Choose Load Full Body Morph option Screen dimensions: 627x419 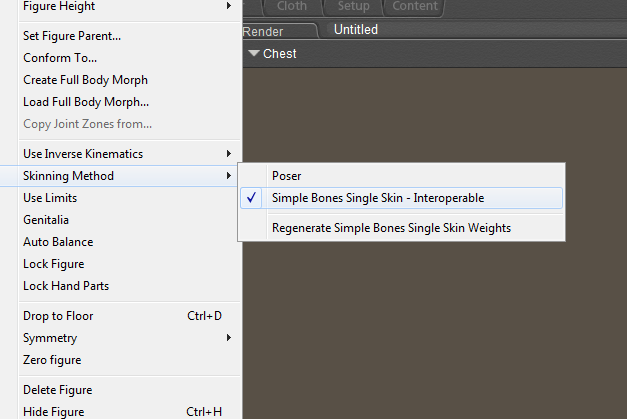click(86, 102)
